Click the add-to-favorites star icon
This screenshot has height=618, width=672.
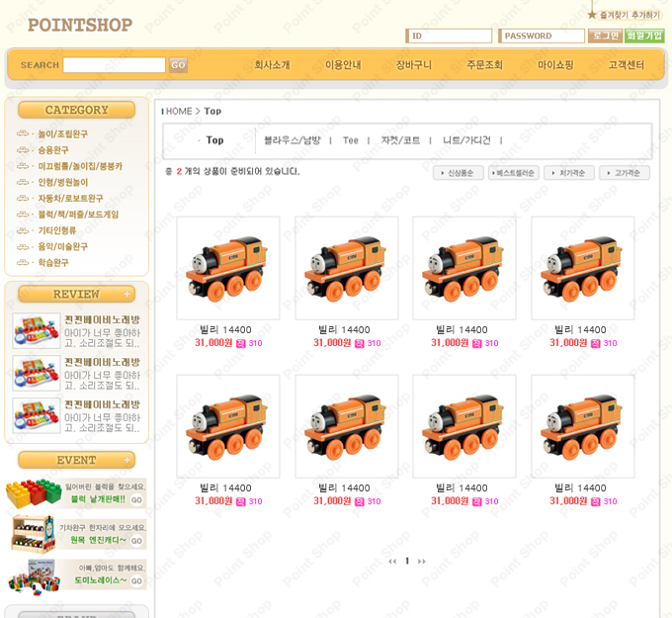[592, 15]
